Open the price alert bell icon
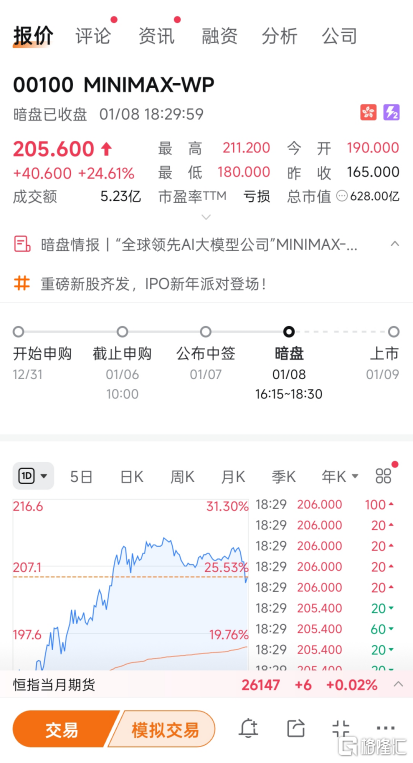Image resolution: width=413 pixels, height=763 pixels. point(248,728)
